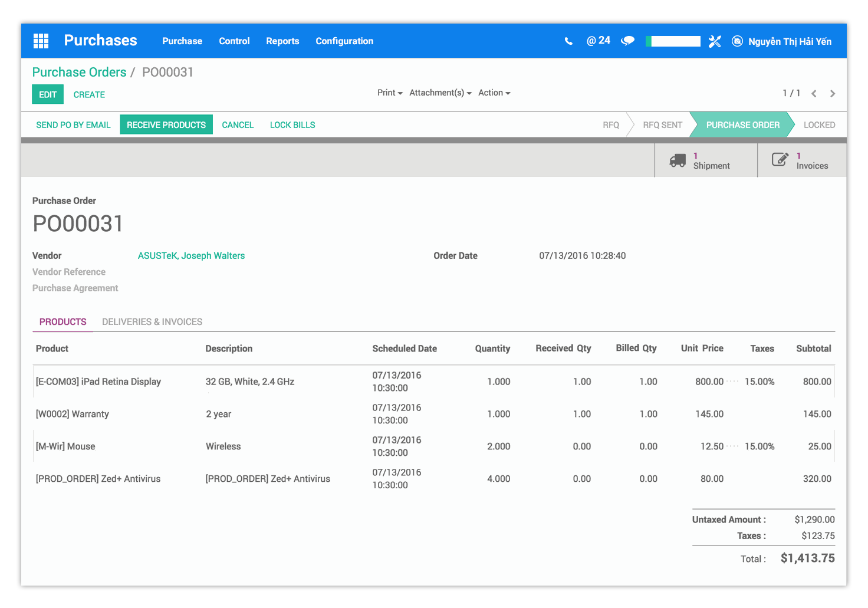This screenshot has width=868, height=608.
Task: Open vendor link ASUSTeK, Joseph Walters
Action: click(191, 255)
